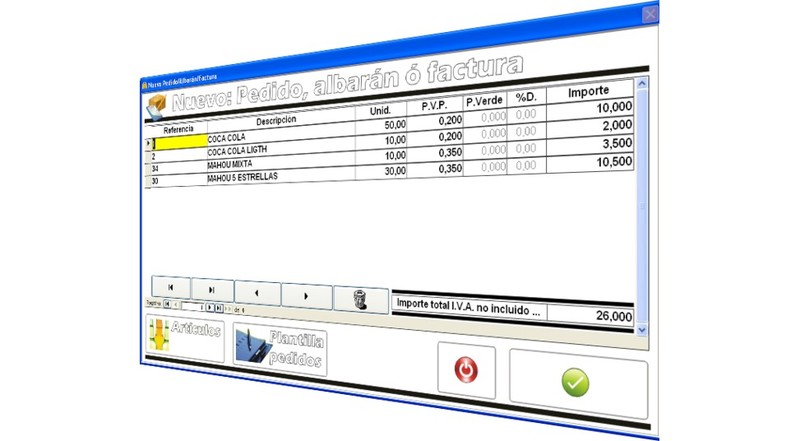Click the P.V.P. column header
The width and height of the screenshot is (800, 441).
click(433, 105)
